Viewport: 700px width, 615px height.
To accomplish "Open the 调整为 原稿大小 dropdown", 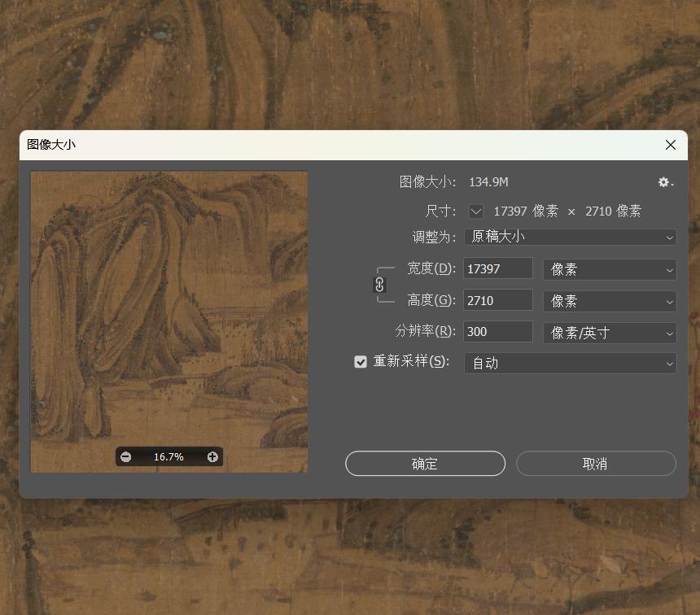I will click(x=570, y=237).
